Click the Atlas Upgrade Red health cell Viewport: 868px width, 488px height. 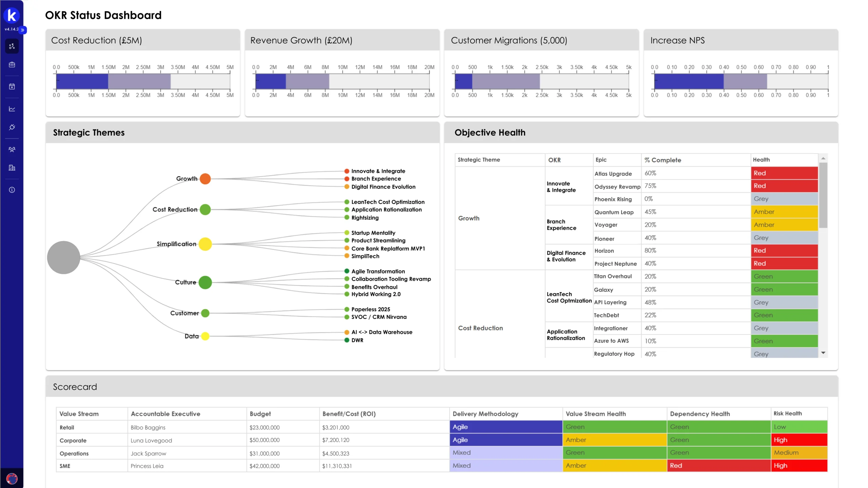click(x=784, y=173)
